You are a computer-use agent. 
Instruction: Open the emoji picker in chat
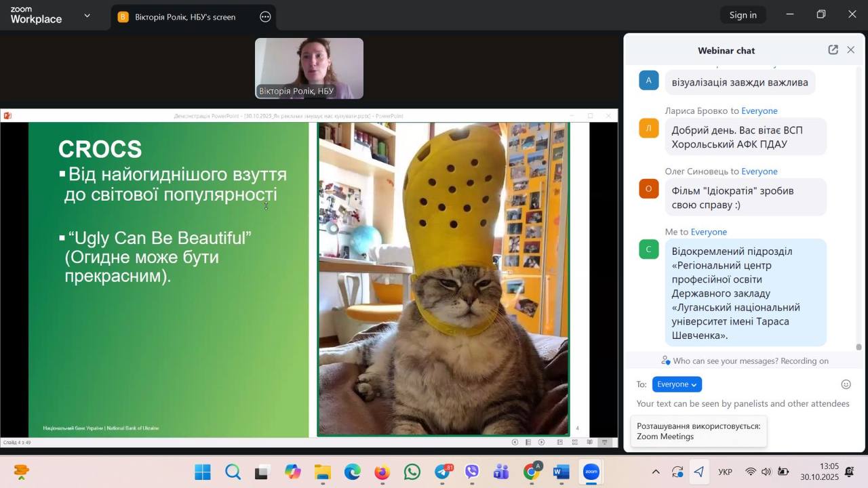point(846,384)
